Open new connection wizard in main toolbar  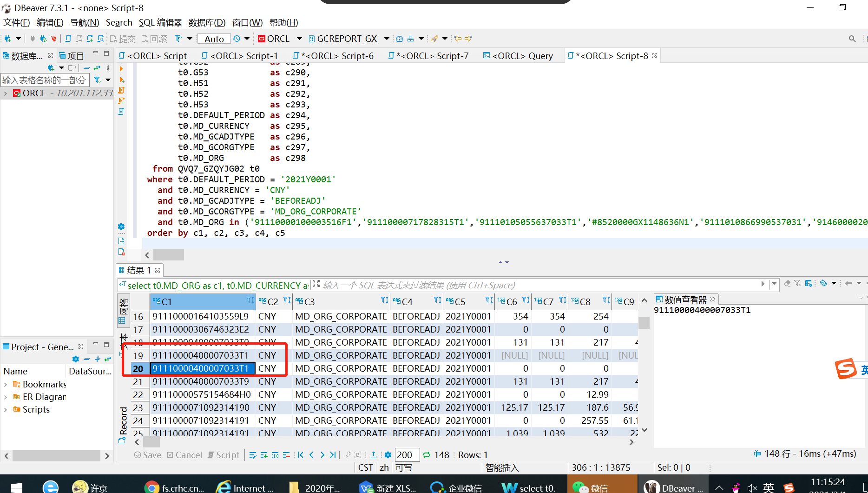pyautogui.click(x=8, y=39)
